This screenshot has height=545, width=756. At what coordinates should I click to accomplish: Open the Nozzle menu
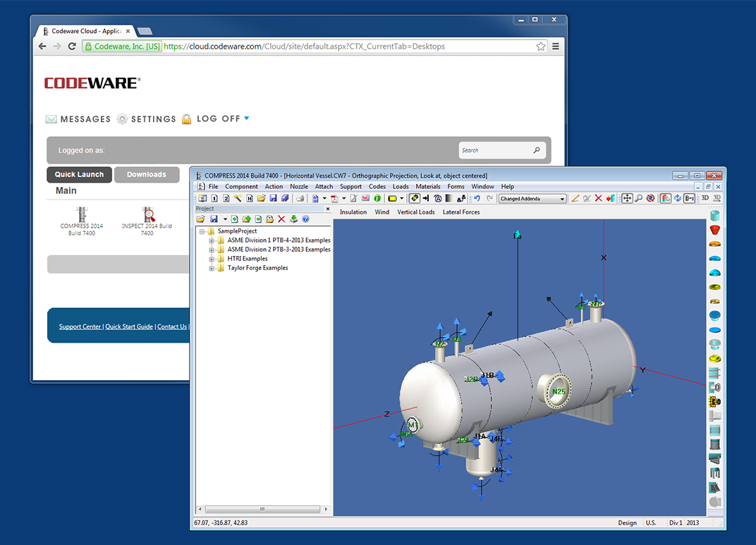pos(299,187)
